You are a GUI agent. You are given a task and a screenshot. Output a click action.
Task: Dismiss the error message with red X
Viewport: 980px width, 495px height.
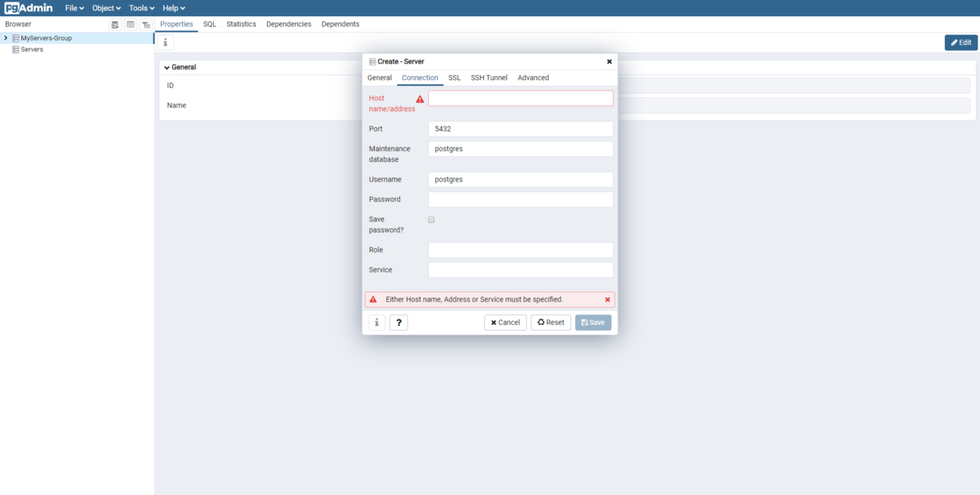click(x=608, y=300)
